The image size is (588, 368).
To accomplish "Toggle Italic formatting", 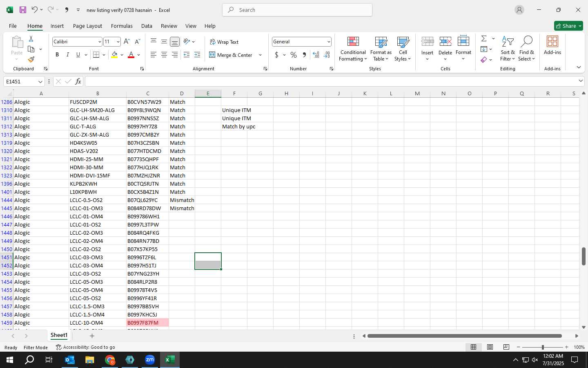I will click(68, 55).
